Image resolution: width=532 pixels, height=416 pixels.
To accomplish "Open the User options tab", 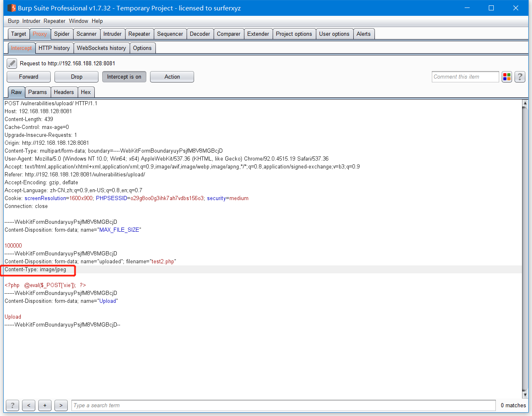I will coord(334,34).
